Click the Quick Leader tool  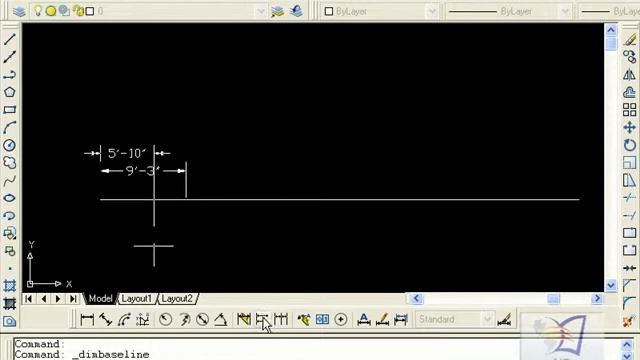coord(303,319)
